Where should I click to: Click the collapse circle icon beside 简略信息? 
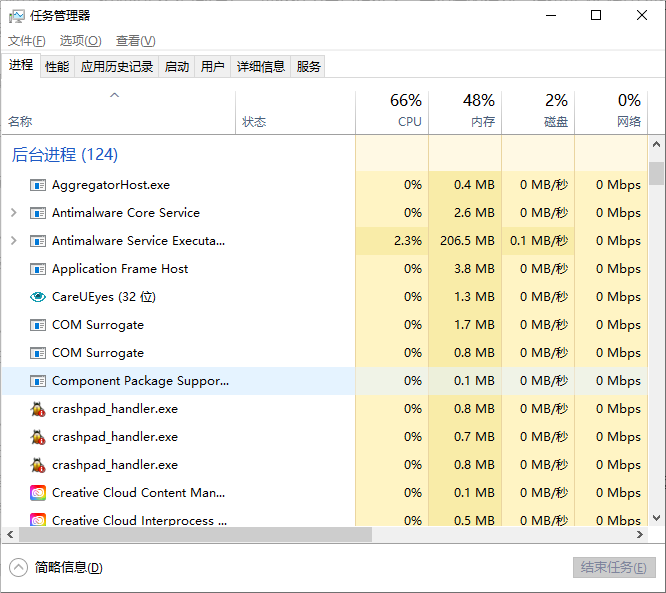[18, 568]
